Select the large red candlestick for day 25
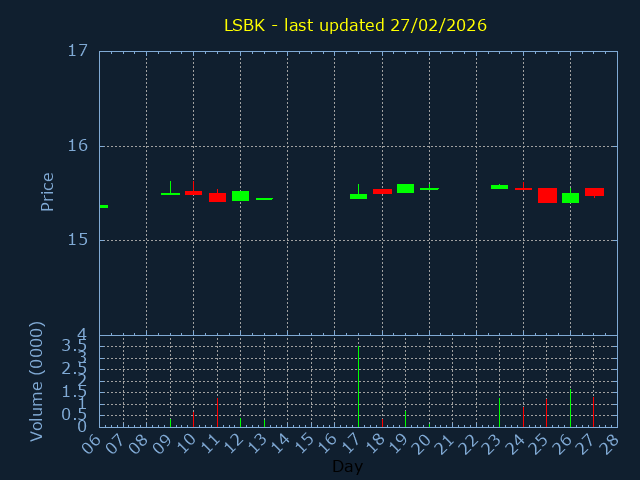Viewport: 640px width, 480px height. click(547, 196)
